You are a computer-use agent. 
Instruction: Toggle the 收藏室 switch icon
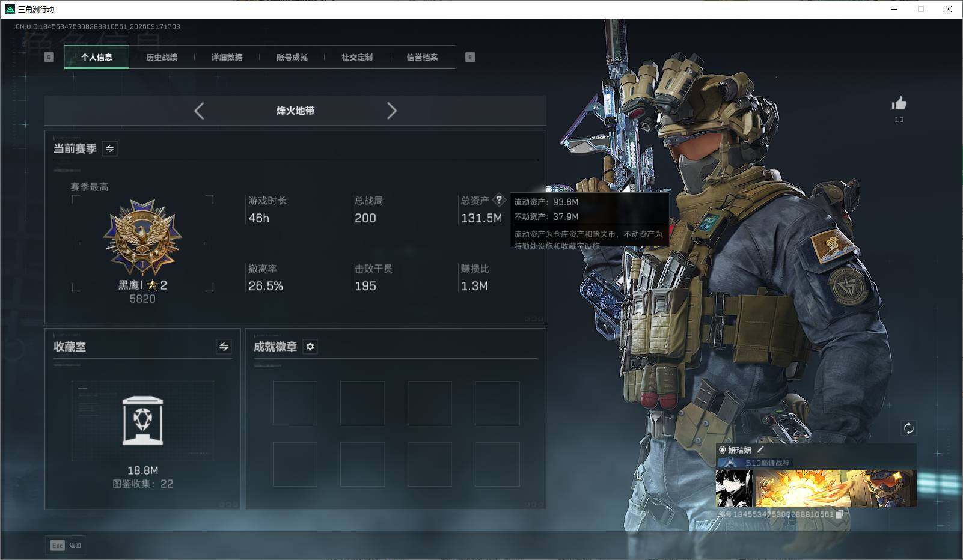pos(224,347)
